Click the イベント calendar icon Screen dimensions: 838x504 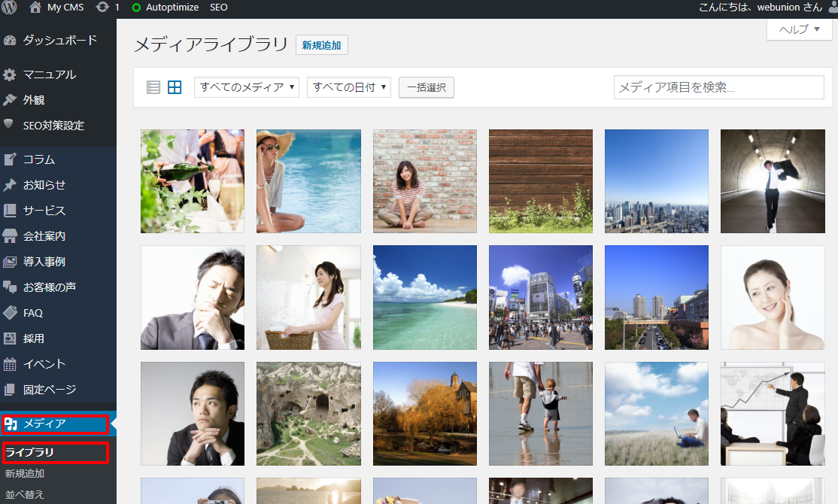click(10, 364)
